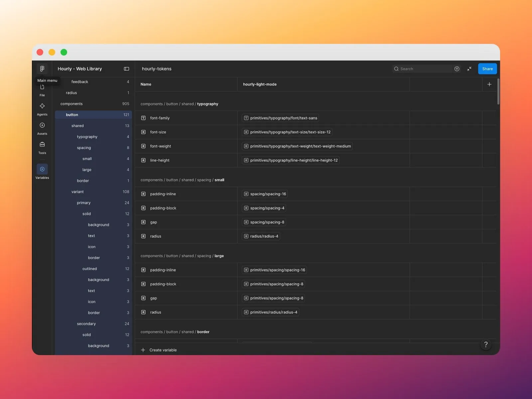Click the Hourly - Web Library file title

[80, 69]
